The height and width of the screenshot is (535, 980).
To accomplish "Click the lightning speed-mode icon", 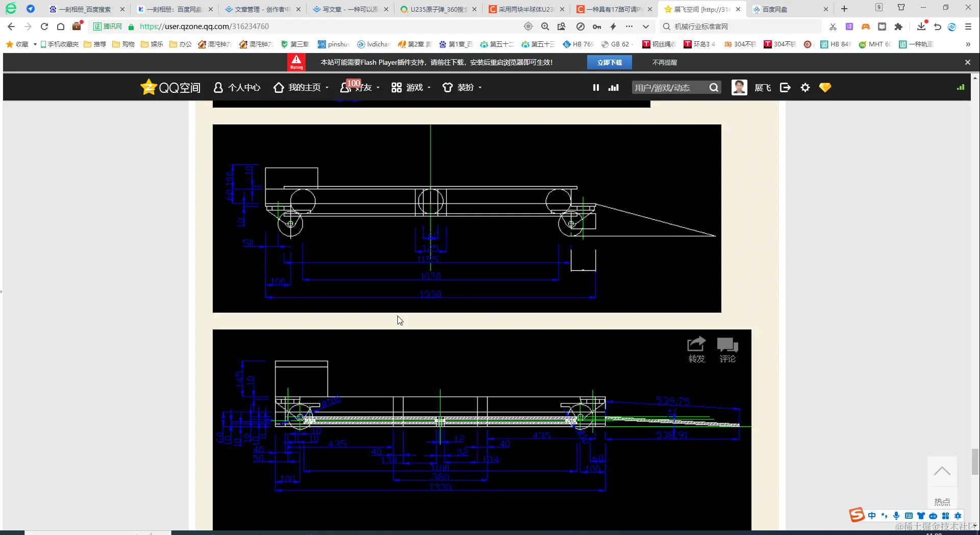I will pyautogui.click(x=613, y=27).
